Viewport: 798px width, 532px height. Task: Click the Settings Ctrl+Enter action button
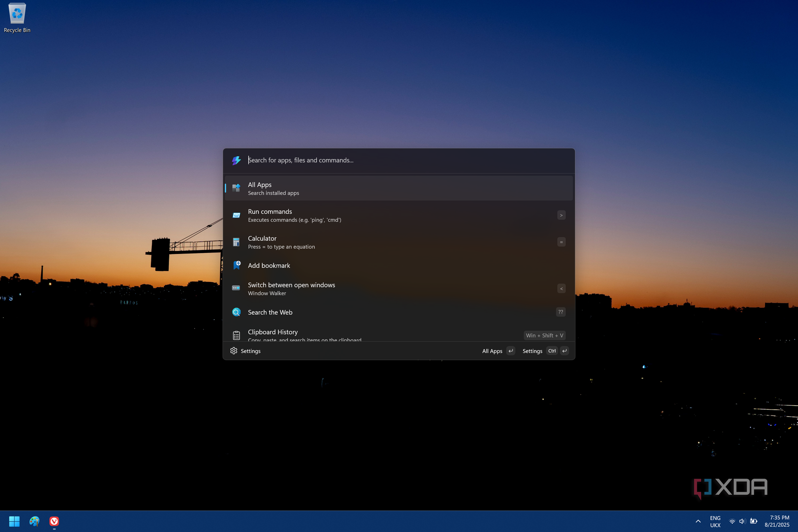pos(545,351)
